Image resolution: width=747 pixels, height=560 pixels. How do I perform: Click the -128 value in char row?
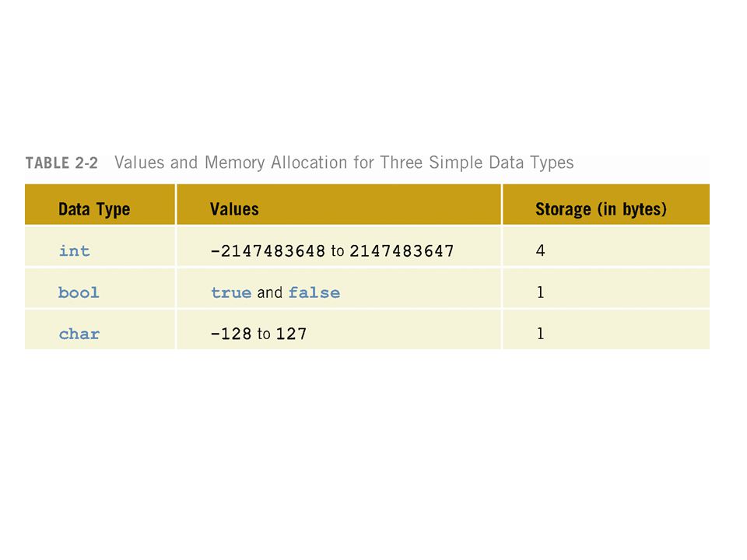point(231,334)
